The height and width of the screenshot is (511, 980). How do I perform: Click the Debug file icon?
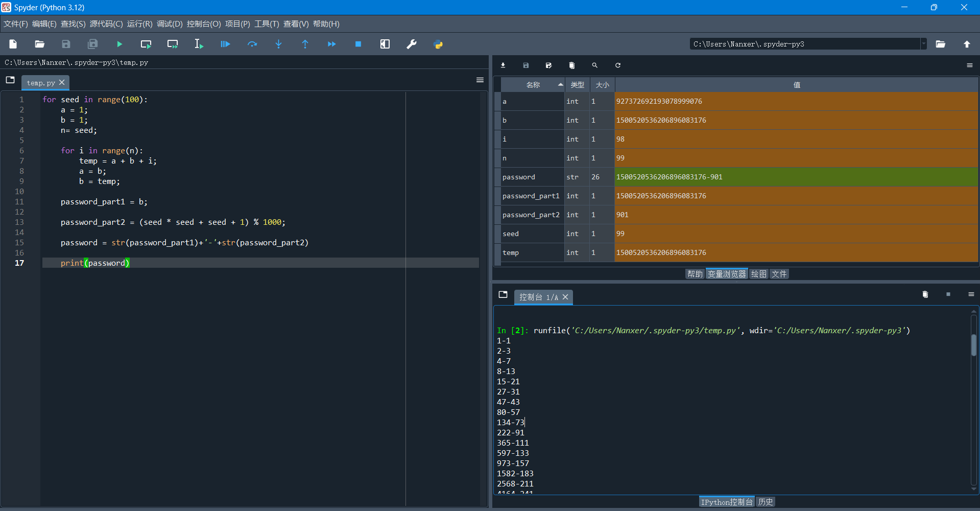click(x=225, y=44)
